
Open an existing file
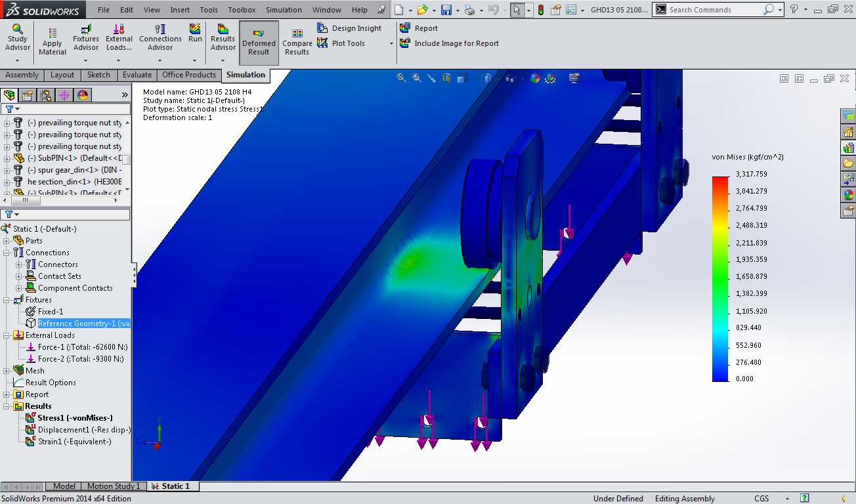423,10
